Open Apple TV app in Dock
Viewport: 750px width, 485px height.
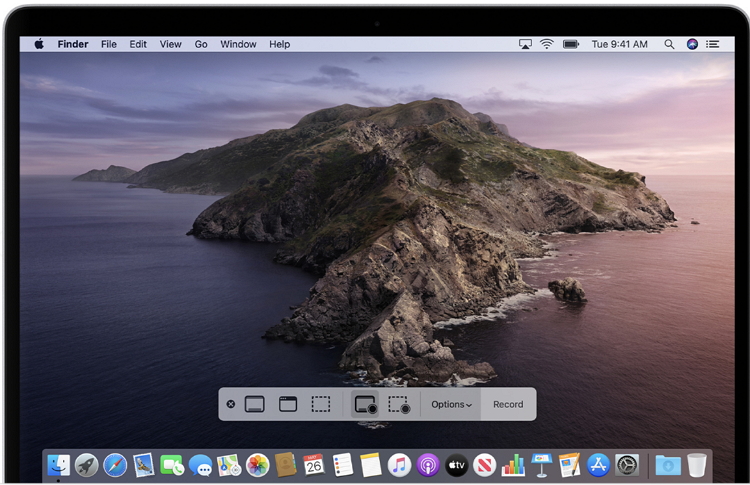point(456,465)
